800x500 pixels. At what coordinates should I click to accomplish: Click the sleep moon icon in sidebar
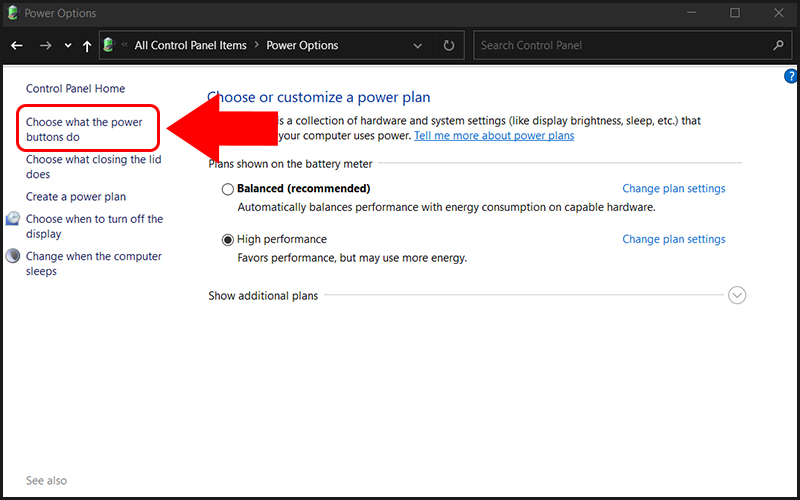pyautogui.click(x=13, y=256)
